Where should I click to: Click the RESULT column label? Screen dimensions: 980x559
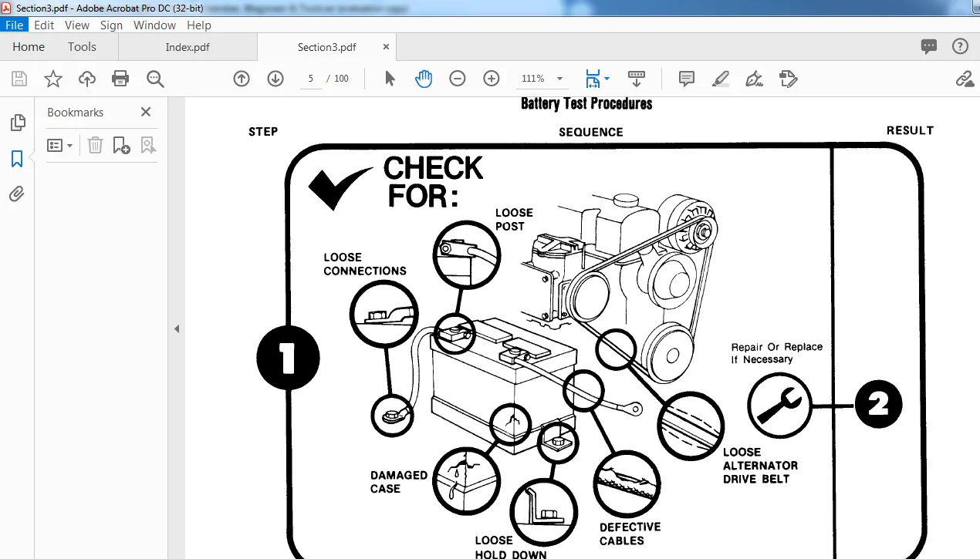click(910, 130)
